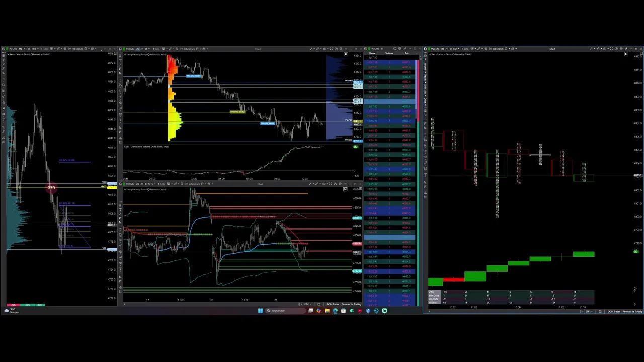Collapse Trading Patterns indicator label in right chart
This screenshot has width=644, height=362.
[x=430, y=54]
